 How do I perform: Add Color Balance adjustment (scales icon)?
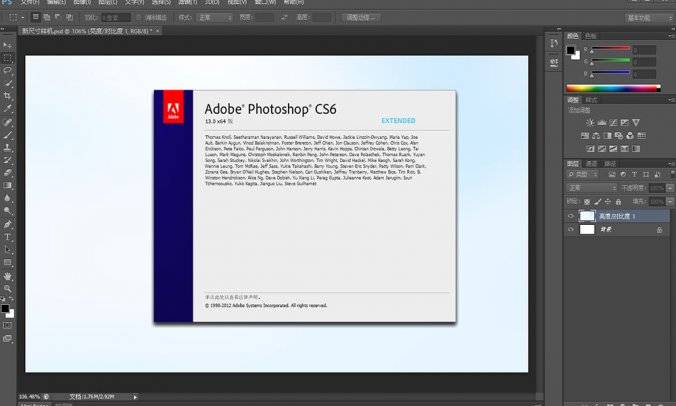(x=596, y=136)
